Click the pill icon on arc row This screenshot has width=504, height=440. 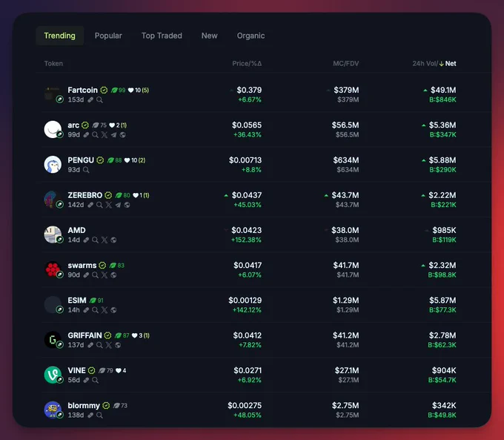click(86, 135)
